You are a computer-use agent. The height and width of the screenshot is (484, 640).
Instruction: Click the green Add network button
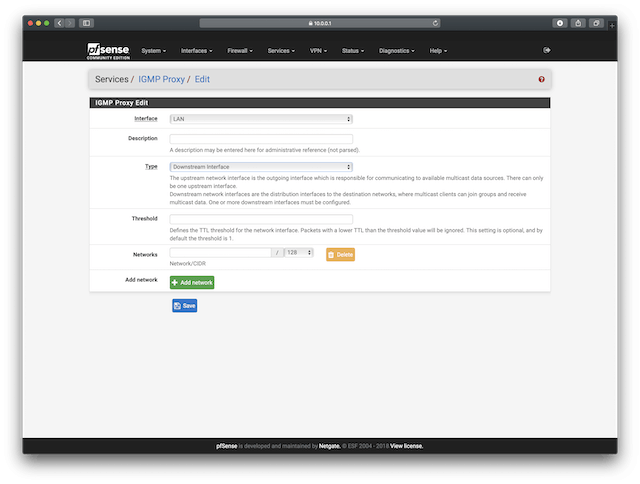(x=192, y=282)
